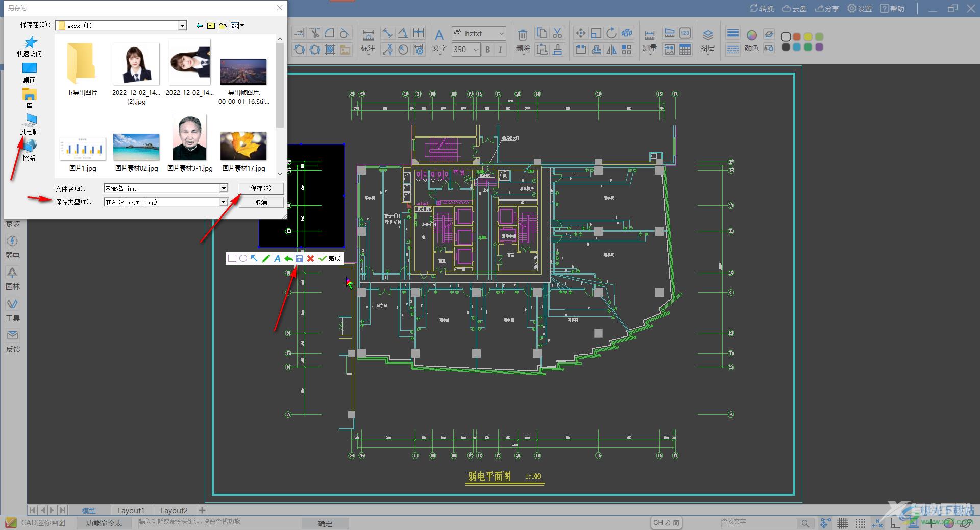Toggle orthogonal mode icon in the status bar
Viewport: 980px width, 530px height.
(x=895, y=523)
